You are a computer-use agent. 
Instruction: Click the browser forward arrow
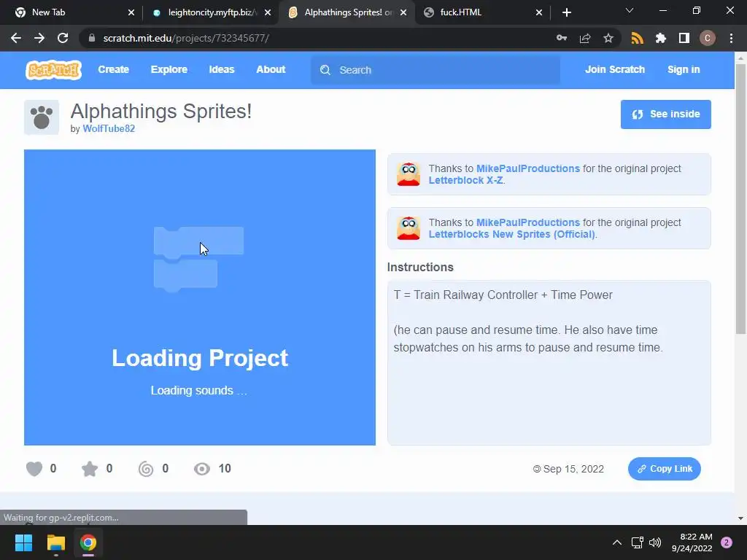pos(39,38)
